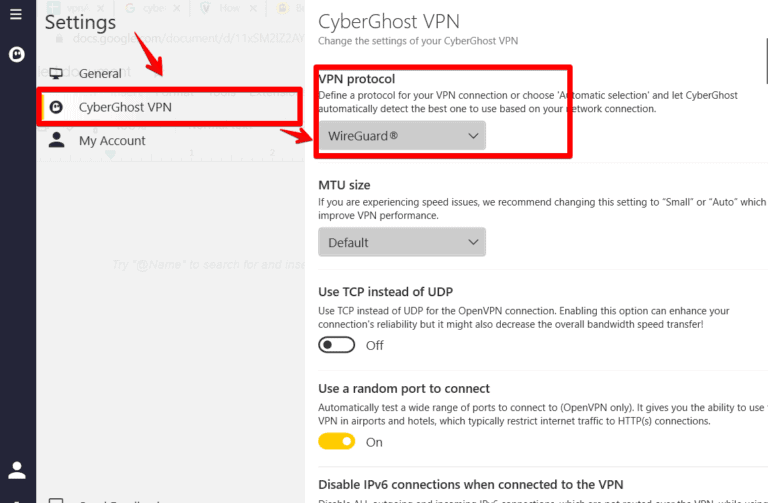Click the Settings heading
The width and height of the screenshot is (768, 503).
[x=80, y=22]
